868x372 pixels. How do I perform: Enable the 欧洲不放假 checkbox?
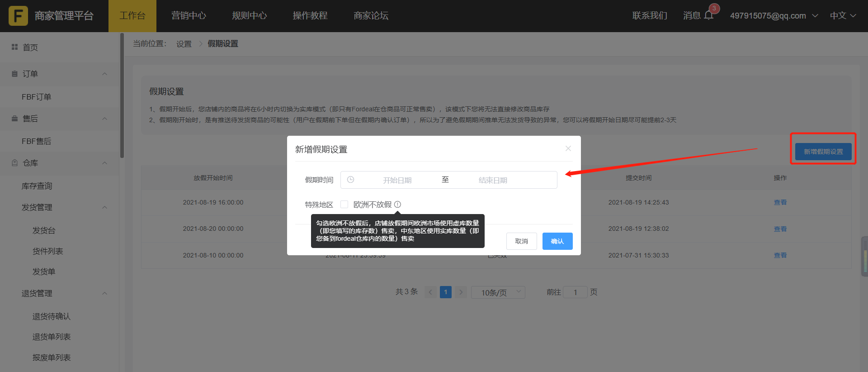[344, 205]
